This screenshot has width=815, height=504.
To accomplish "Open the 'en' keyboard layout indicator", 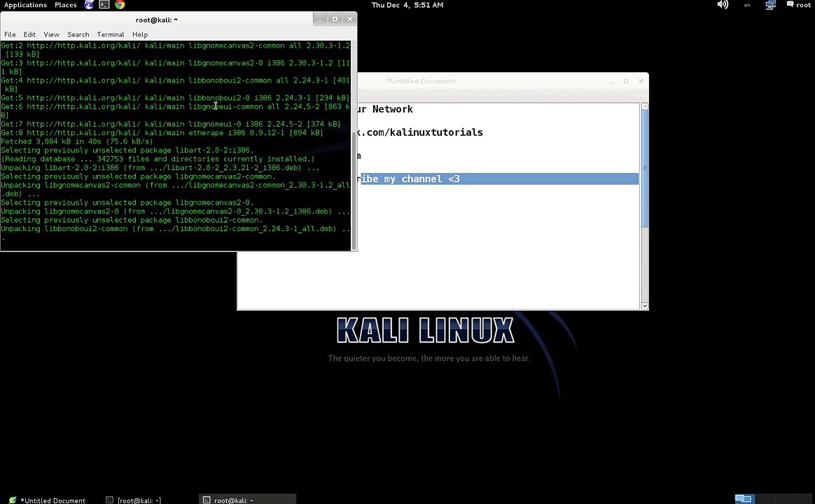I will (x=747, y=5).
